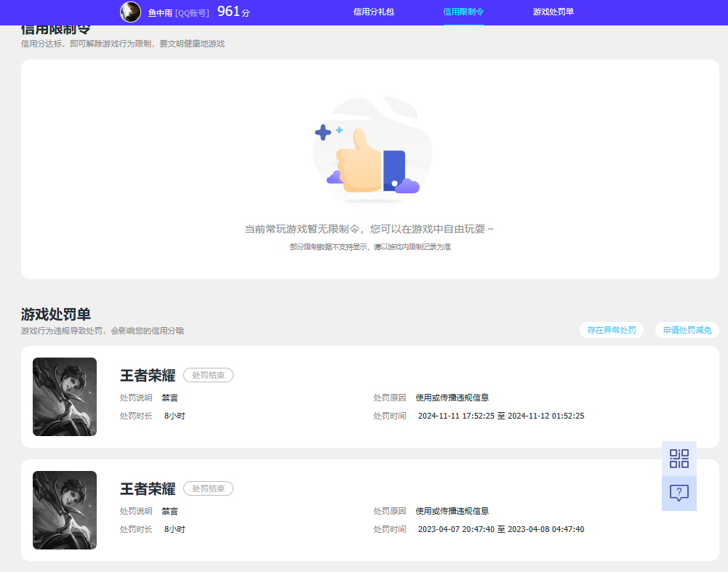Click the 8小时 duration in the 2024 record
Viewport: 728px width, 572px height.
tap(175, 416)
